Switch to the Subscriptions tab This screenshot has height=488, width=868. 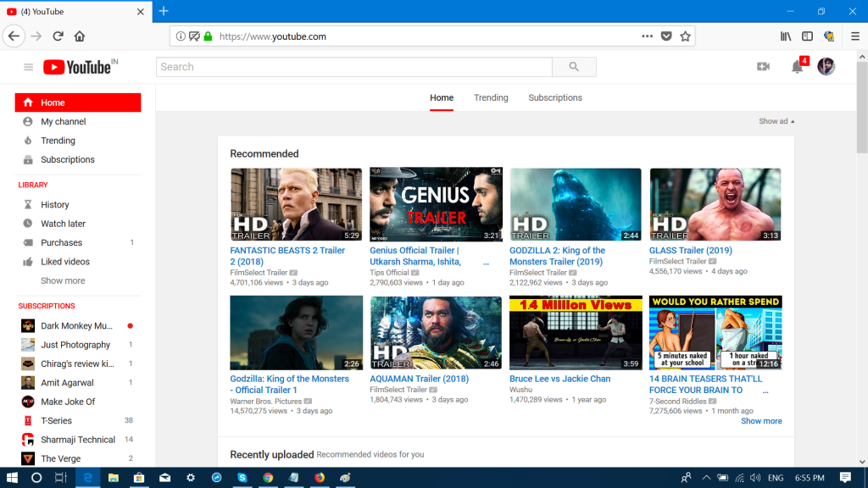555,98
